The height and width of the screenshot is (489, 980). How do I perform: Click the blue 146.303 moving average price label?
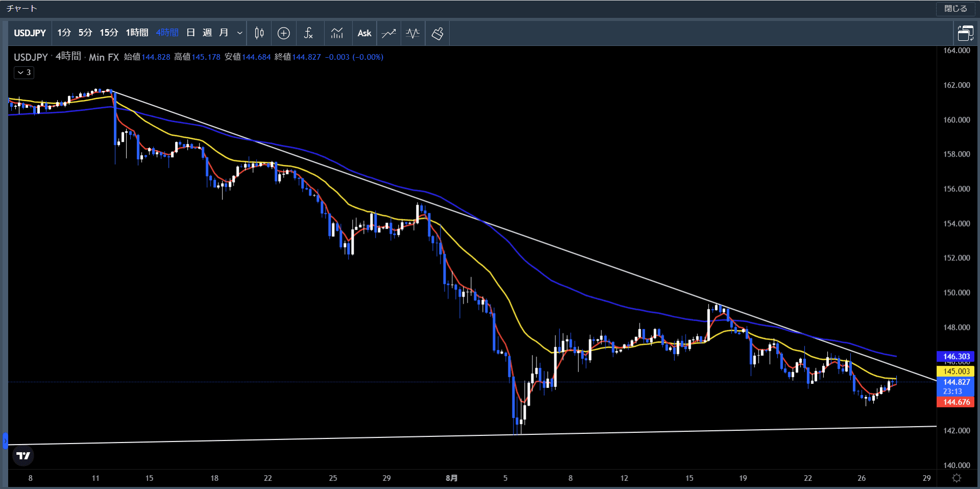click(x=955, y=357)
